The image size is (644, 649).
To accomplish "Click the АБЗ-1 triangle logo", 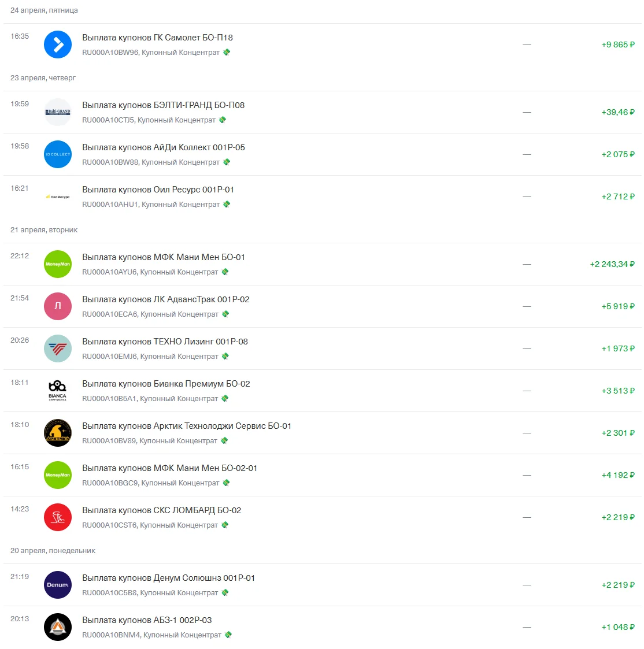I will click(58, 627).
